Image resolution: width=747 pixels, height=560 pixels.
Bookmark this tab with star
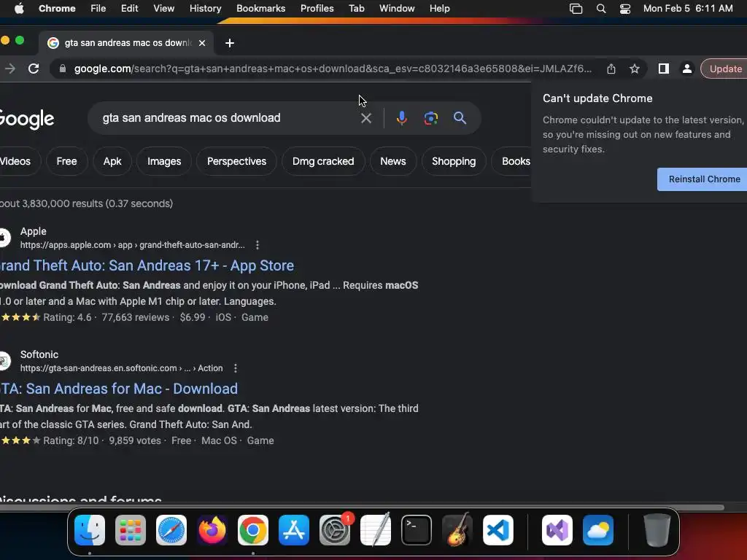tap(635, 69)
